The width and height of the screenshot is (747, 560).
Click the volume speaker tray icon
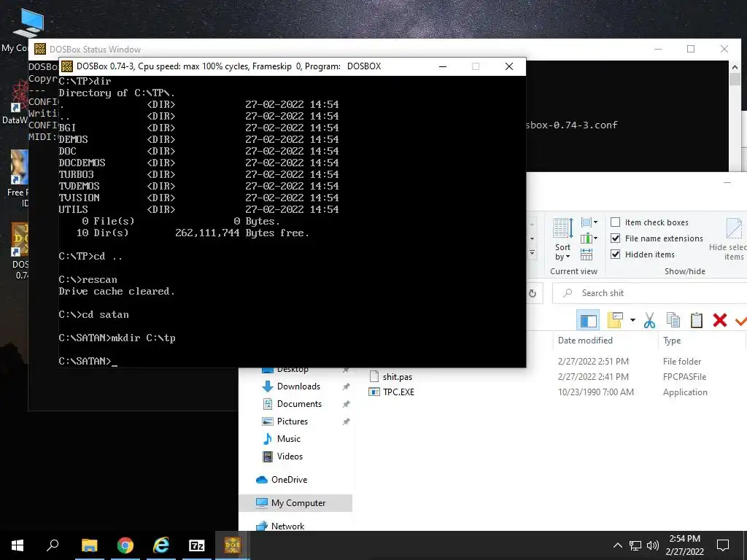pos(653,545)
